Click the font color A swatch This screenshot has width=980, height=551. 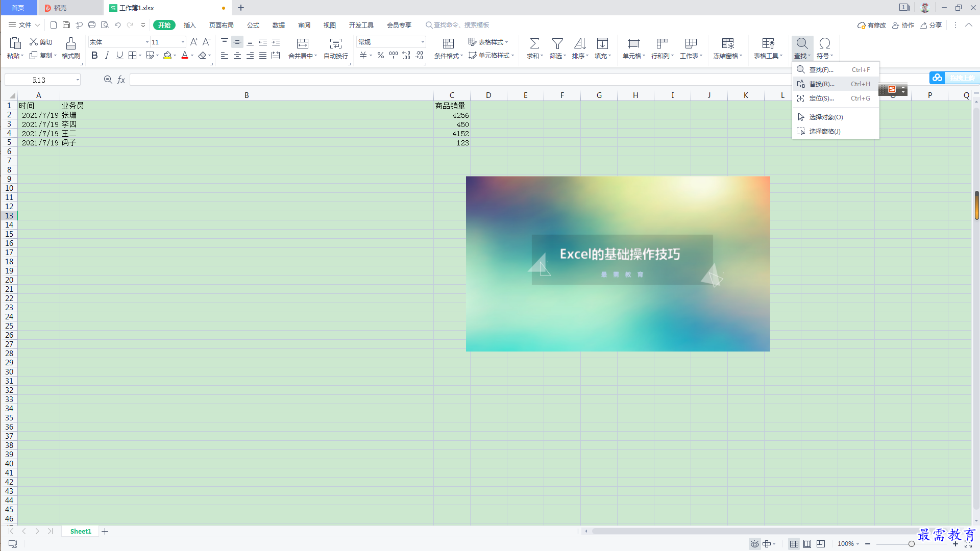click(185, 55)
